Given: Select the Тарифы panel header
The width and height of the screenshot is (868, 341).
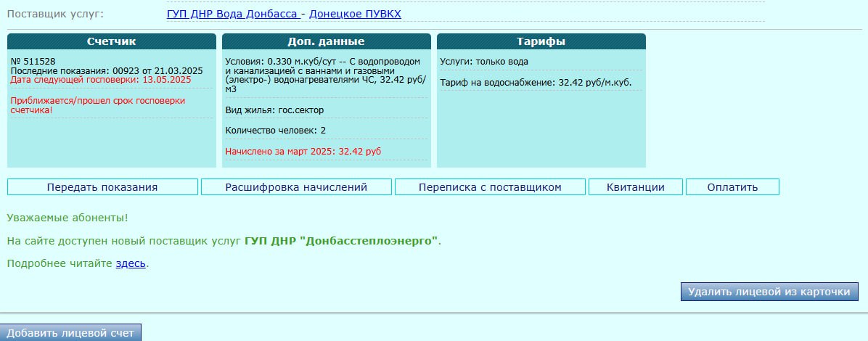Looking at the screenshot, I should (541, 41).
